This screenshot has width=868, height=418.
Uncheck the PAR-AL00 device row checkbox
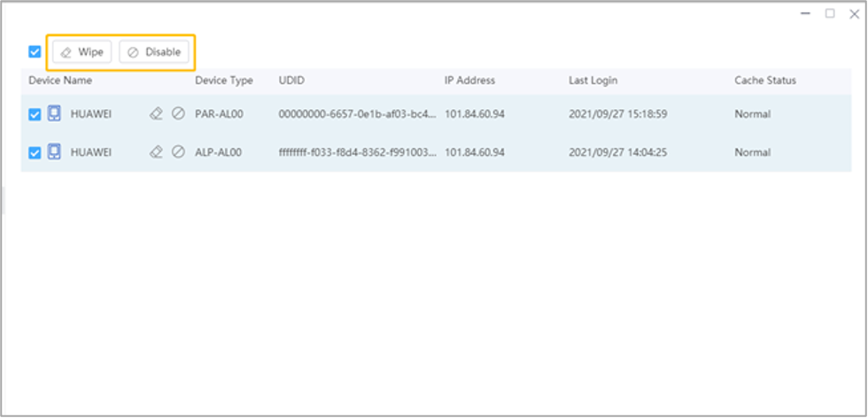[x=35, y=114]
